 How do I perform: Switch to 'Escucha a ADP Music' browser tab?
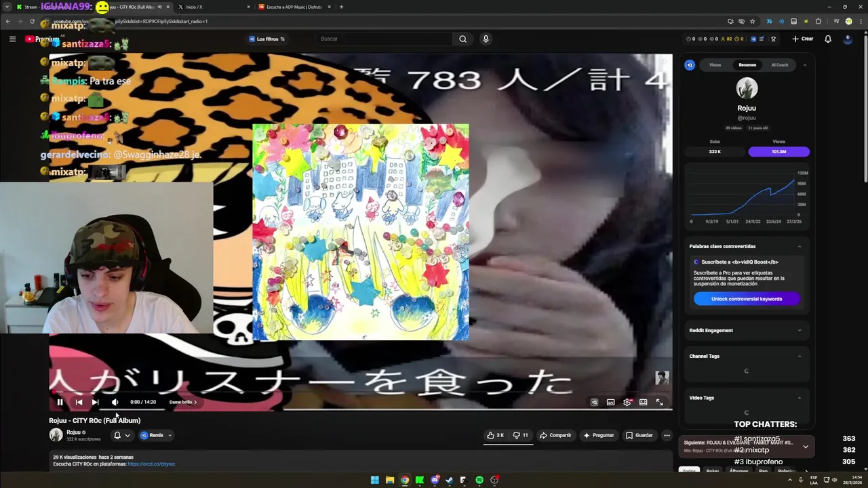[x=294, y=7]
